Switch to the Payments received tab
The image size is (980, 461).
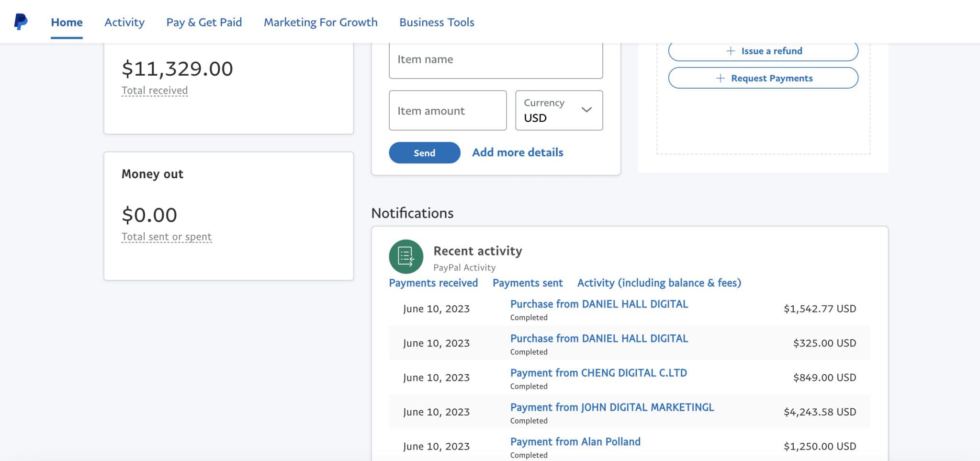coord(433,283)
